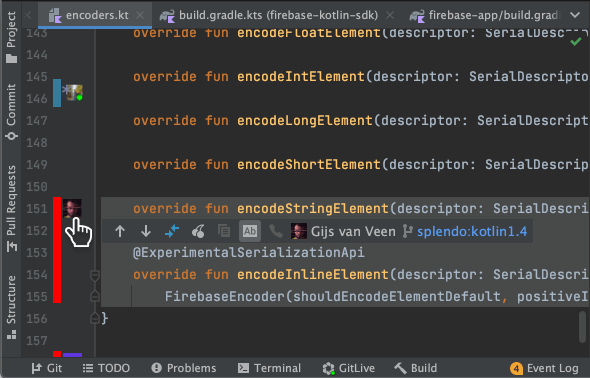
Task: Click the copy icon in popup toolbar
Action: [224, 231]
